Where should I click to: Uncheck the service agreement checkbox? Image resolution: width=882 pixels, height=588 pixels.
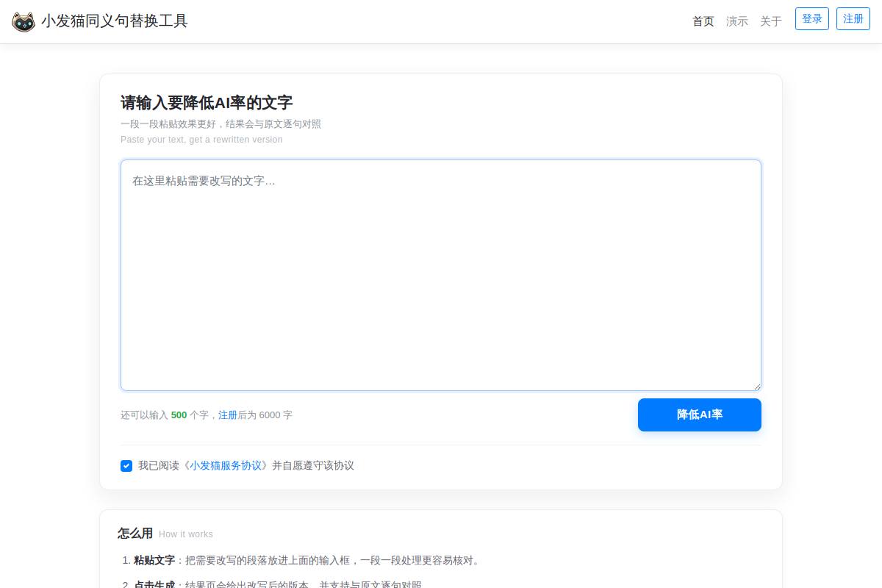(x=126, y=466)
